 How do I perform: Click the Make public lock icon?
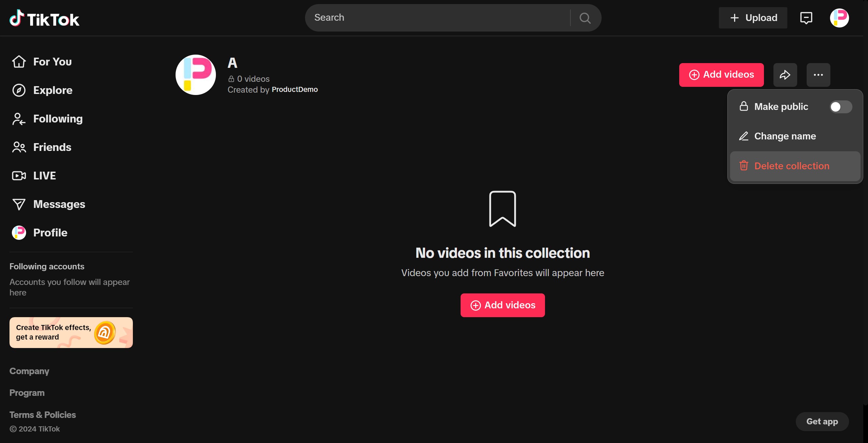[744, 107]
